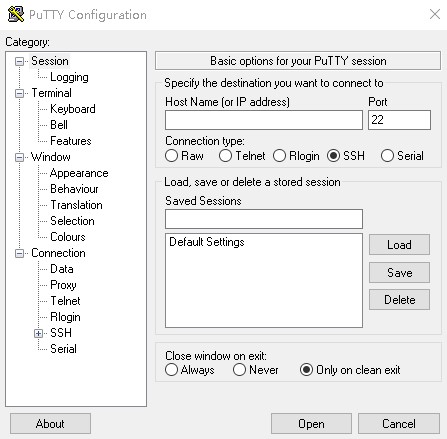Image resolution: width=447 pixels, height=439 pixels.
Task: Collapse the Window category node
Action: tap(19, 157)
